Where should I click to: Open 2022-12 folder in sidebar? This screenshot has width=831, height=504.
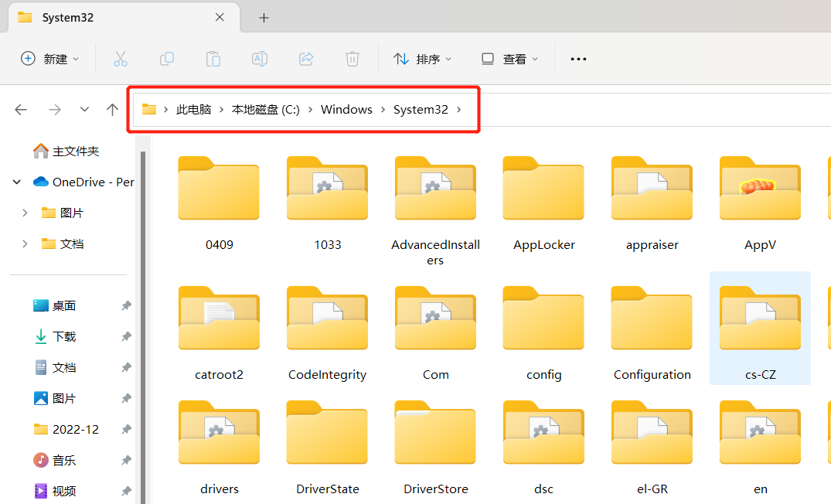point(66,429)
